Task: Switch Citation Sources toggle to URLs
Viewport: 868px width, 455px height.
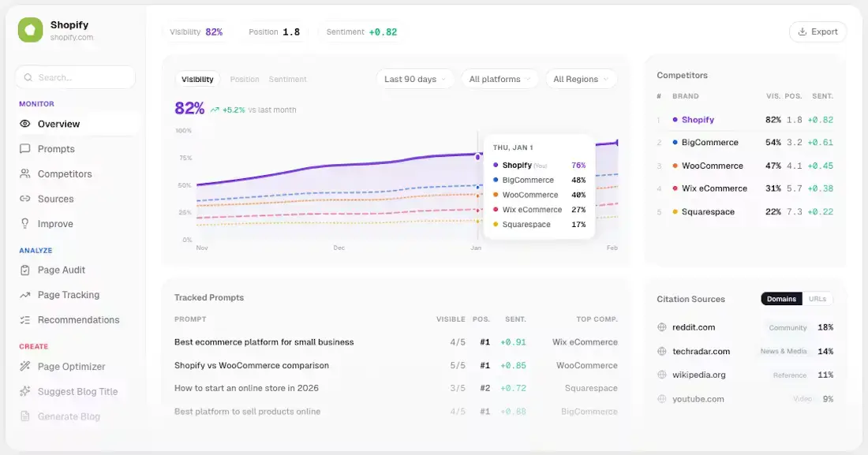Action: click(x=817, y=299)
